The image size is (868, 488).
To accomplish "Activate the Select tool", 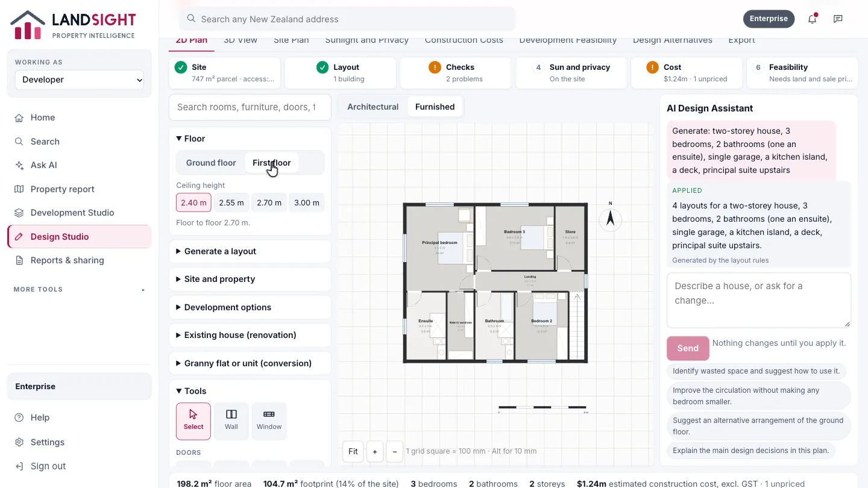I will pos(193,421).
